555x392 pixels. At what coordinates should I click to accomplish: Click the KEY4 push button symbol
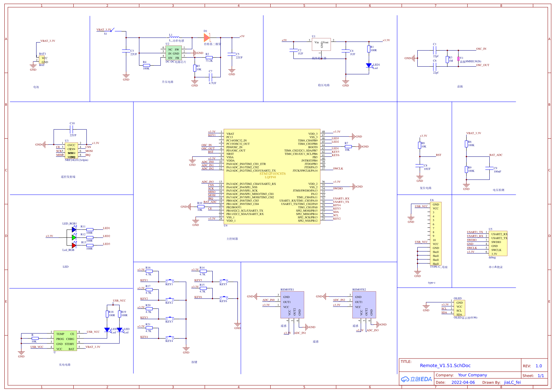[169, 337]
